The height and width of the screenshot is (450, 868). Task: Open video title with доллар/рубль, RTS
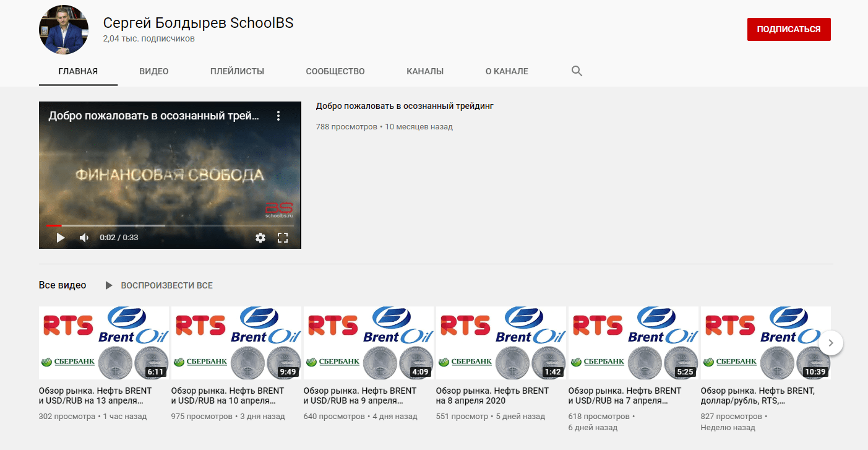[758, 396]
